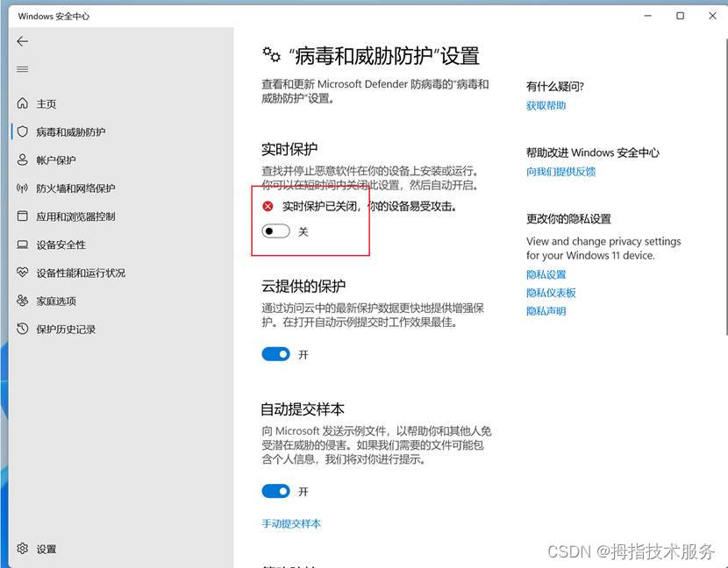Go to 主页 in sidebar
This screenshot has width=728, height=568.
click(46, 103)
